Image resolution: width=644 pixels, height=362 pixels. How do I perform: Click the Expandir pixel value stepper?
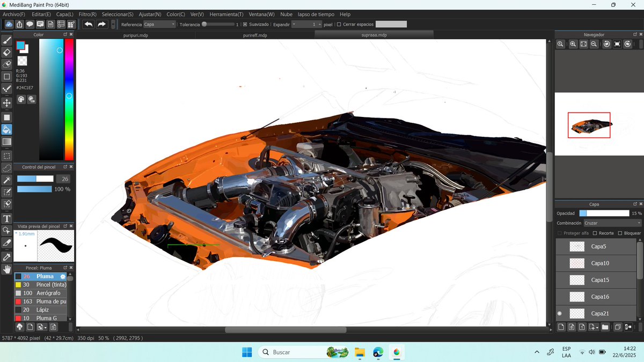320,24
